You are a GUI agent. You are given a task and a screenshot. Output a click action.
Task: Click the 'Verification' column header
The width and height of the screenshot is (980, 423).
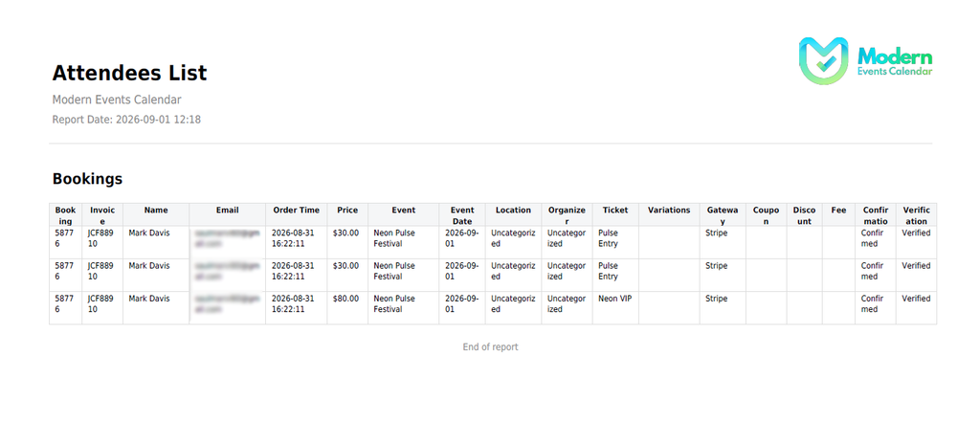click(x=916, y=215)
